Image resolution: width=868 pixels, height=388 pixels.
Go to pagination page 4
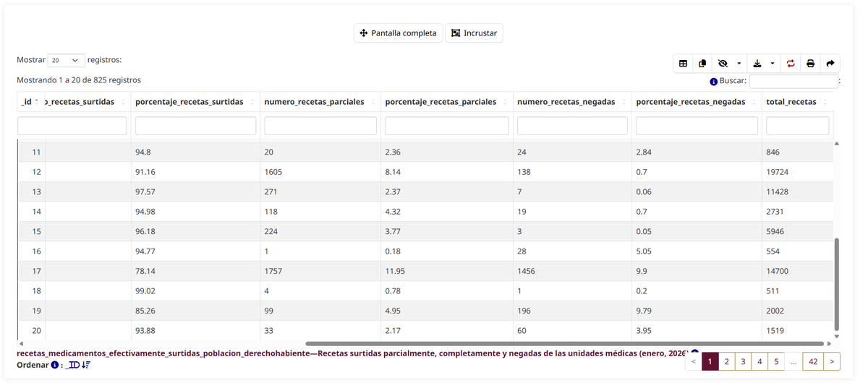point(759,361)
